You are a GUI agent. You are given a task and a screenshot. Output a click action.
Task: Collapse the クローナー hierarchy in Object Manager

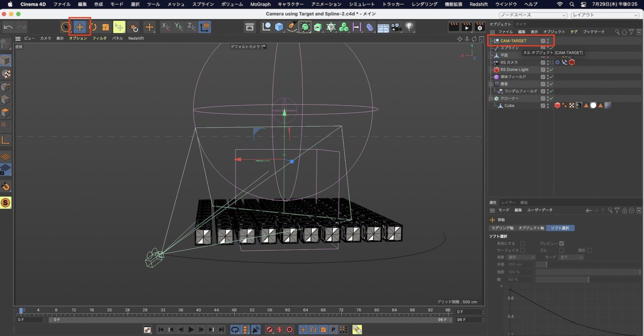click(491, 98)
